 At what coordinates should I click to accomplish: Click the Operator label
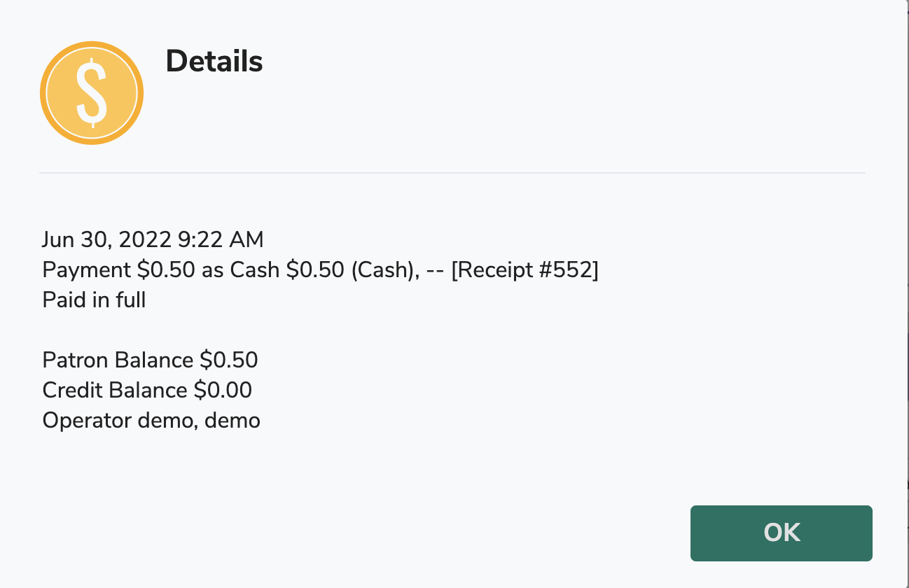(85, 421)
